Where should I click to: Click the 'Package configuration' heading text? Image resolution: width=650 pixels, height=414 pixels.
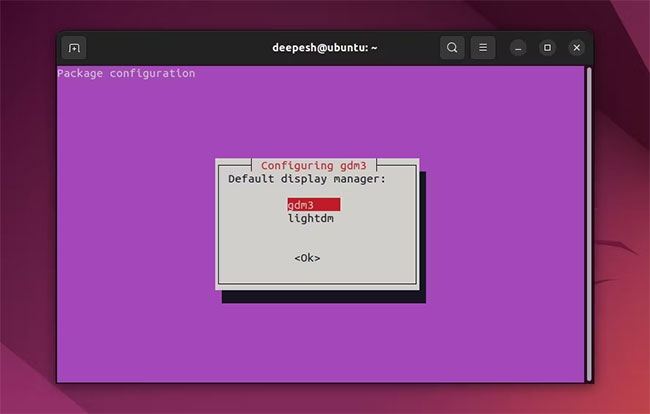coord(126,73)
